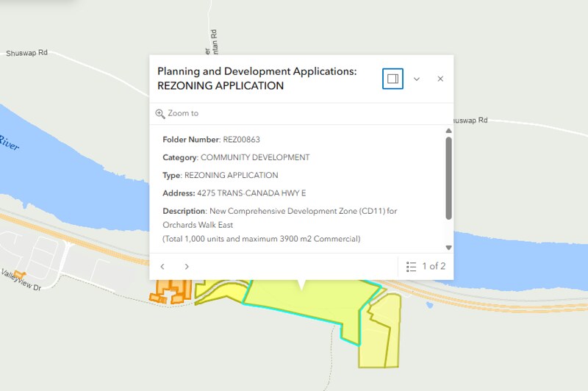The width and height of the screenshot is (588, 391).
Task: Dock the popup using the dock icon
Action: [x=392, y=79]
